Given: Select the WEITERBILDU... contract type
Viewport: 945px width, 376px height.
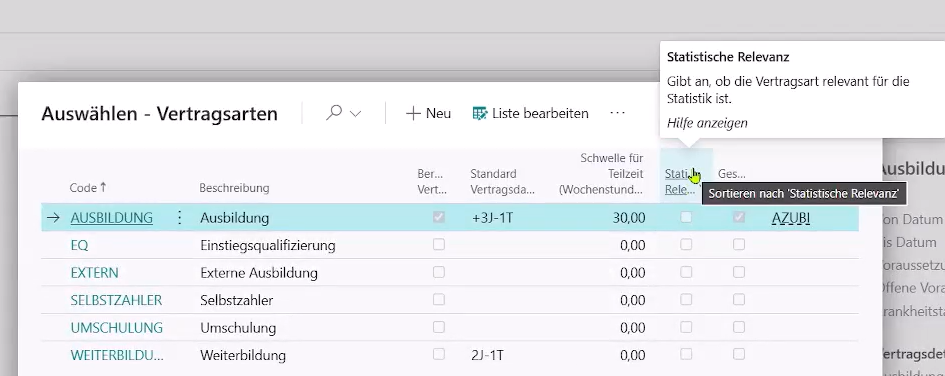Looking at the screenshot, I should point(117,355).
